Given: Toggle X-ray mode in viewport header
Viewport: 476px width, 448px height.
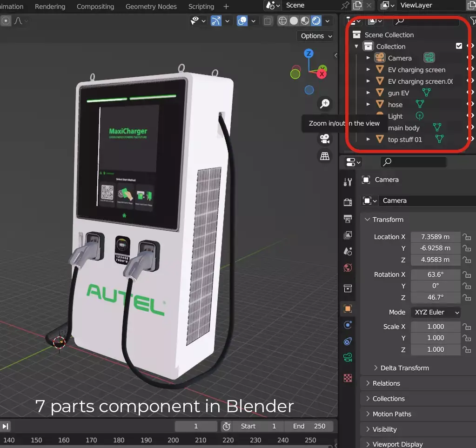Looking at the screenshot, I should pyautogui.click(x=268, y=21).
